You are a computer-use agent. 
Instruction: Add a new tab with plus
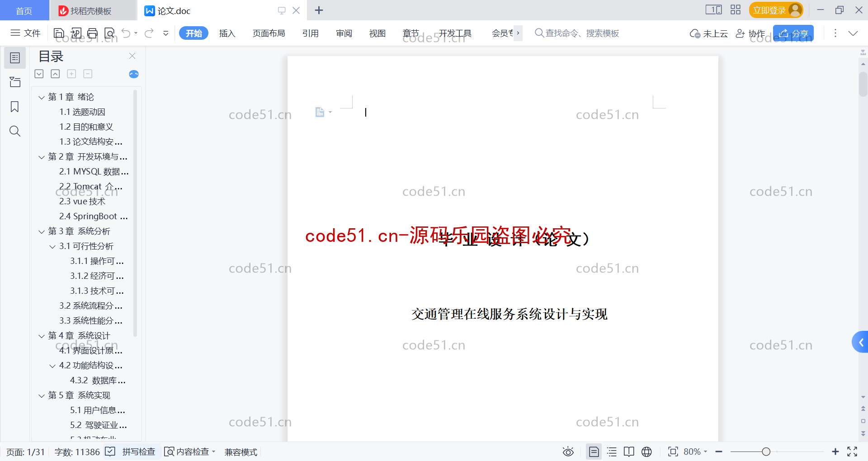(x=319, y=10)
